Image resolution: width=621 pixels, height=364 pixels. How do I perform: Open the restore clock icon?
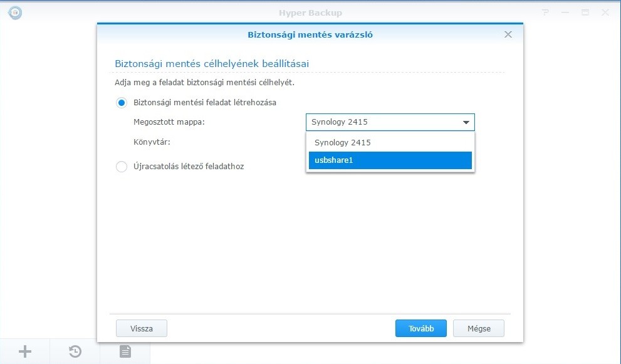pyautogui.click(x=75, y=351)
